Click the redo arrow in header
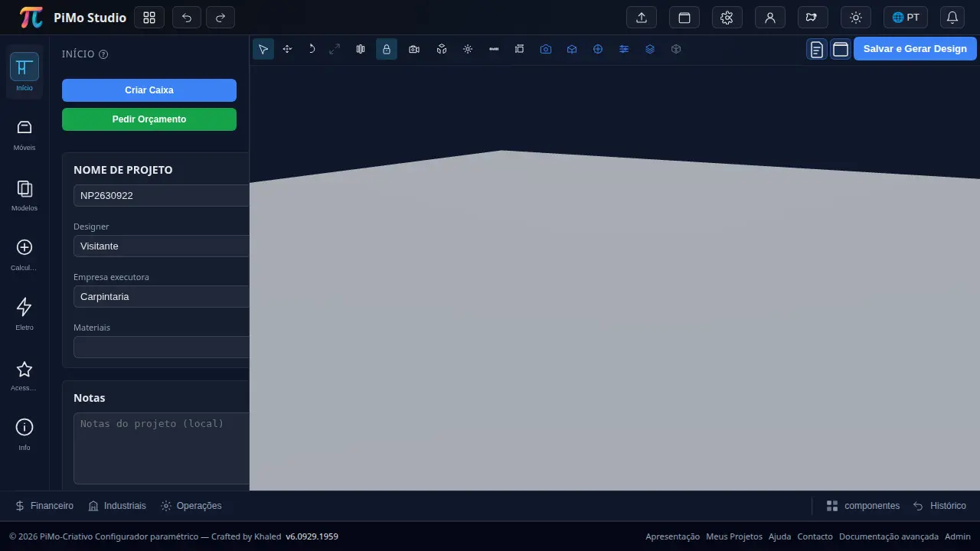Screen dimensions: 980x551 pyautogui.click(x=220, y=18)
